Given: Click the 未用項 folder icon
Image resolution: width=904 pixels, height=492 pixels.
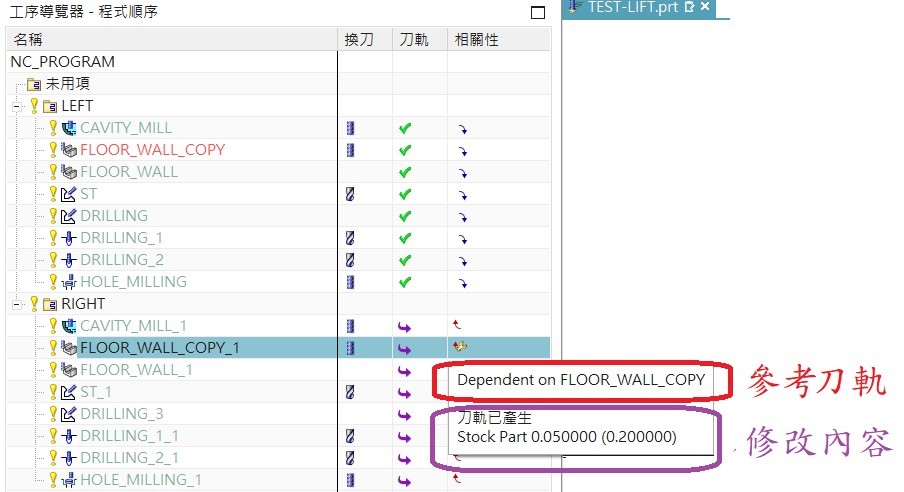Looking at the screenshot, I should pos(34,85).
